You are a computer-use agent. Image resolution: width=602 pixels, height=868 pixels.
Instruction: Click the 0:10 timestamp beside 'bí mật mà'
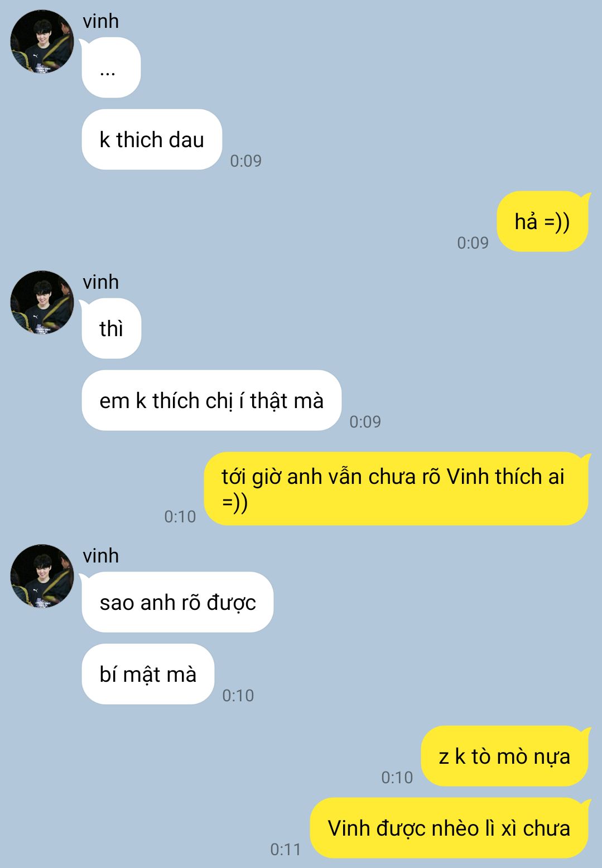238,695
